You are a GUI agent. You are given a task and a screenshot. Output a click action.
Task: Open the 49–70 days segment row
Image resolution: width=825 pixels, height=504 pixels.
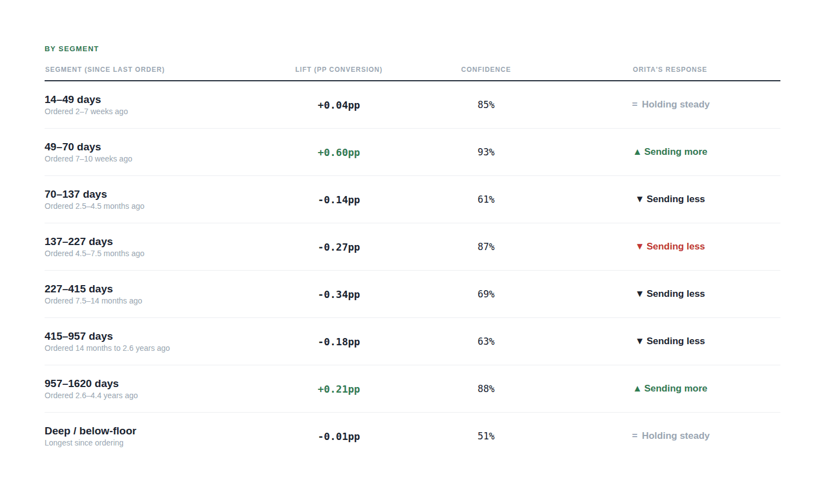(412, 152)
